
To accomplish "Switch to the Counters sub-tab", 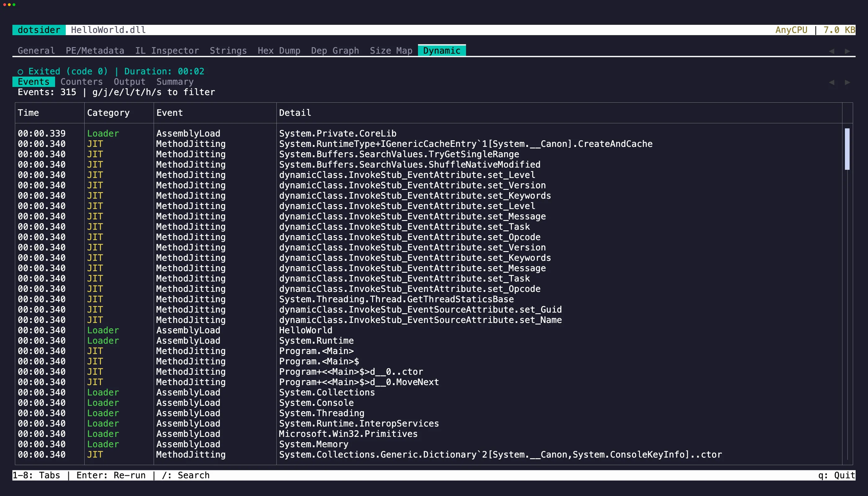I will (x=82, y=82).
